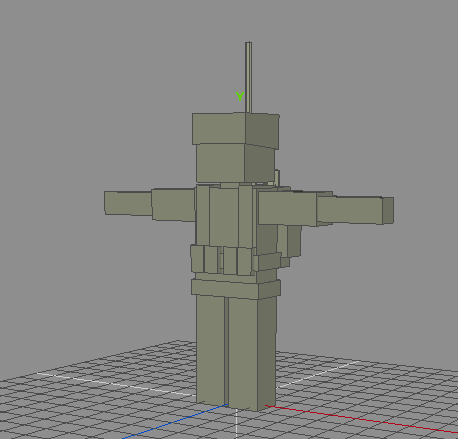The width and height of the screenshot is (458, 439).
Task: Pick the dark side face of the legs
Action: click(x=267, y=353)
